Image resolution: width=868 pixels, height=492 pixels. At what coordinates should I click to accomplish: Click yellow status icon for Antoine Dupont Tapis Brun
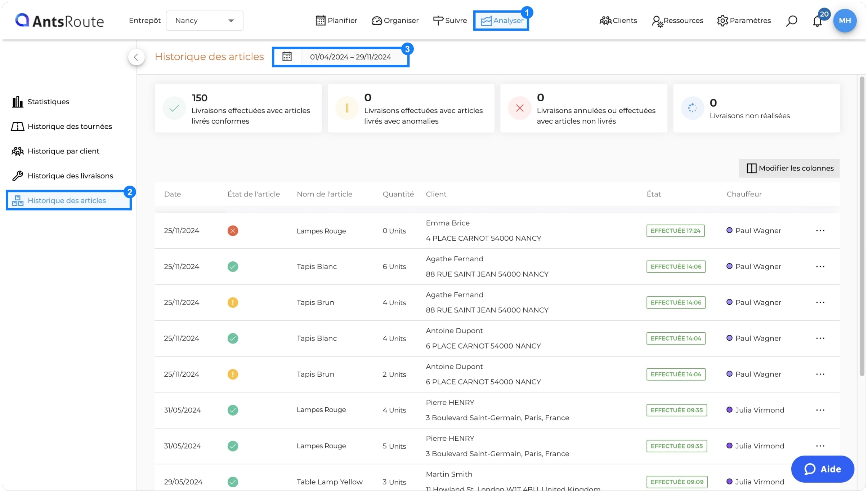233,374
